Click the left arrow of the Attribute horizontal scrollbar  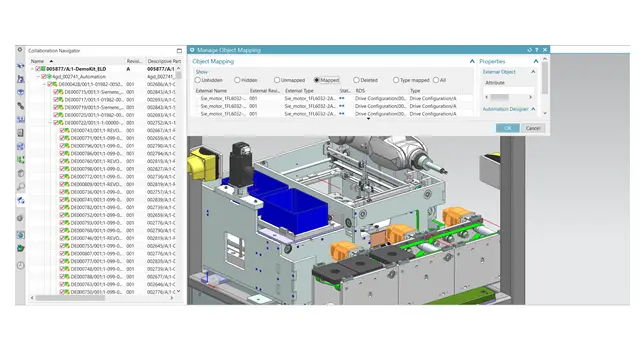(487, 97)
